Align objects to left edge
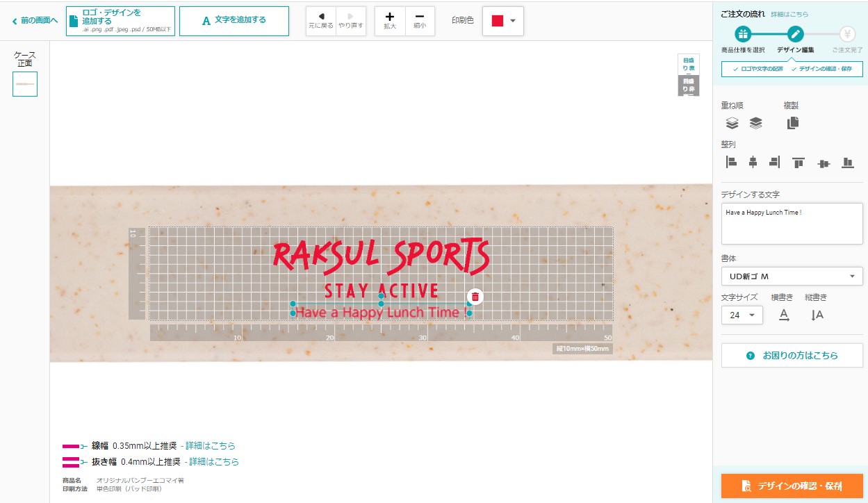This screenshot has height=503, width=868. click(x=731, y=162)
